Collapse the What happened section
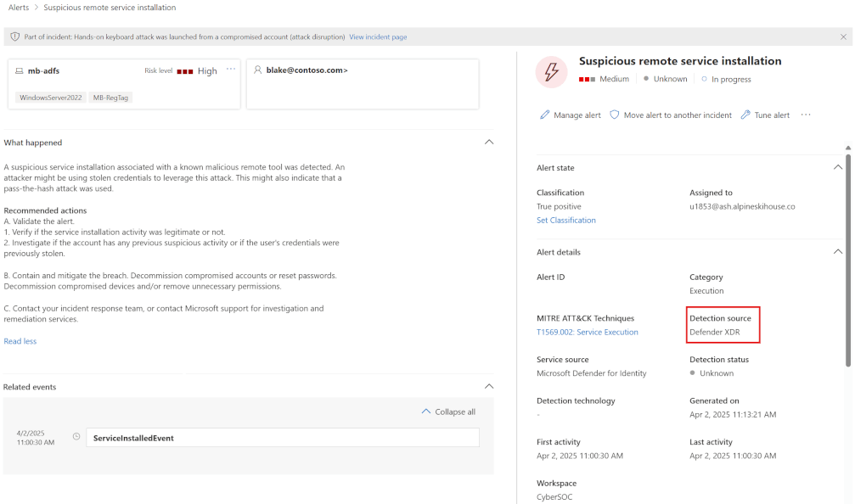855x504 pixels. click(x=489, y=143)
